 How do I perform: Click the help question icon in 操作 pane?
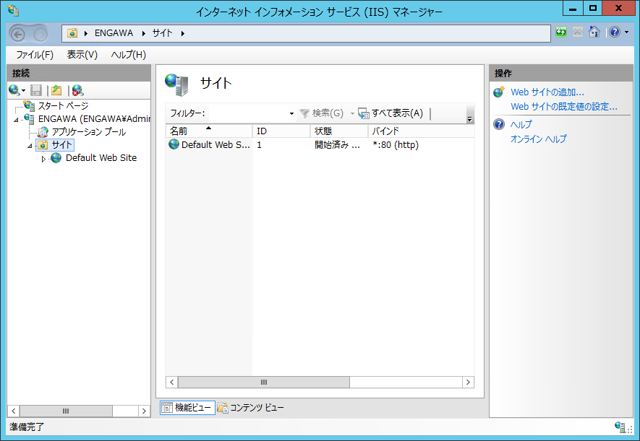pyautogui.click(x=499, y=124)
